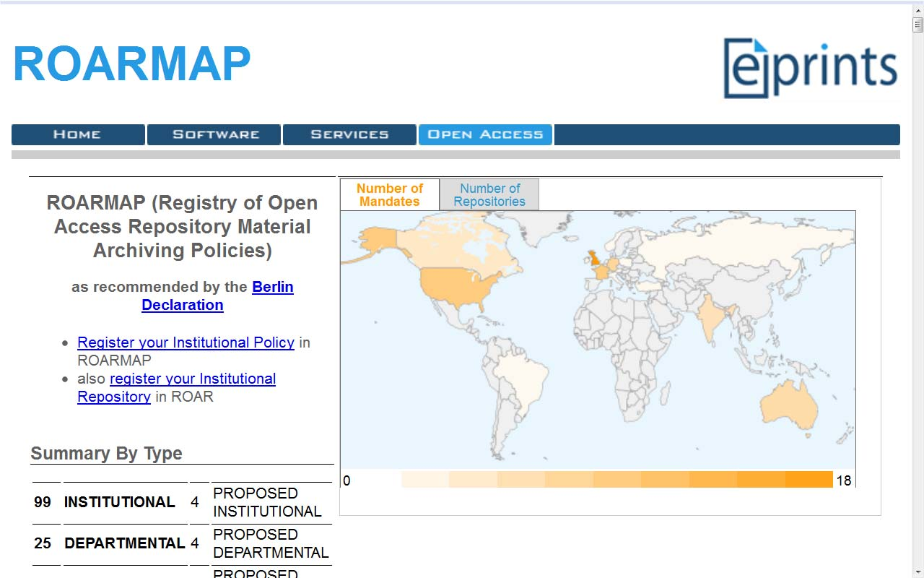The height and width of the screenshot is (578, 924).
Task: Select the United Kingdom on map
Action: pyautogui.click(x=596, y=259)
